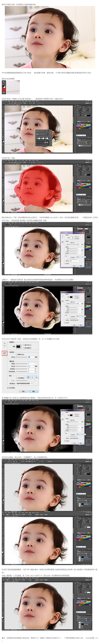Click the 对比度 slider track in enlarged dialog
99x644 pixels.
22,369
